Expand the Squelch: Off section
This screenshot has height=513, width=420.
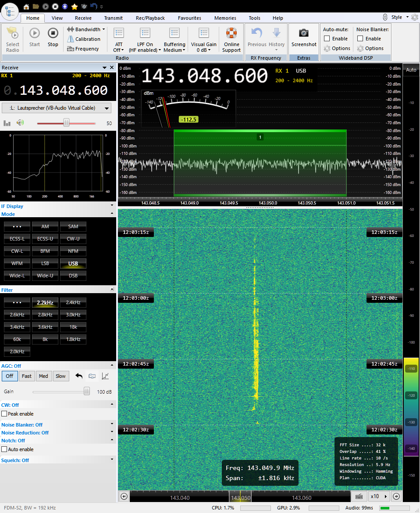(x=112, y=459)
